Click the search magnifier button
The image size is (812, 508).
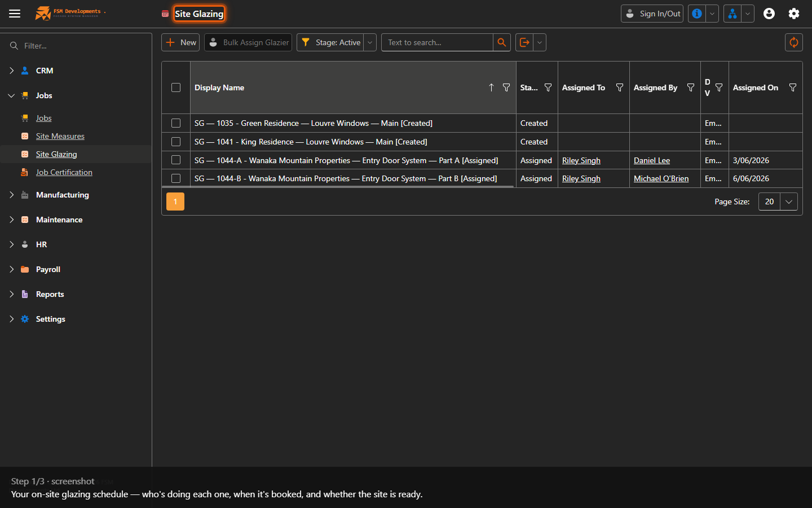pyautogui.click(x=502, y=42)
